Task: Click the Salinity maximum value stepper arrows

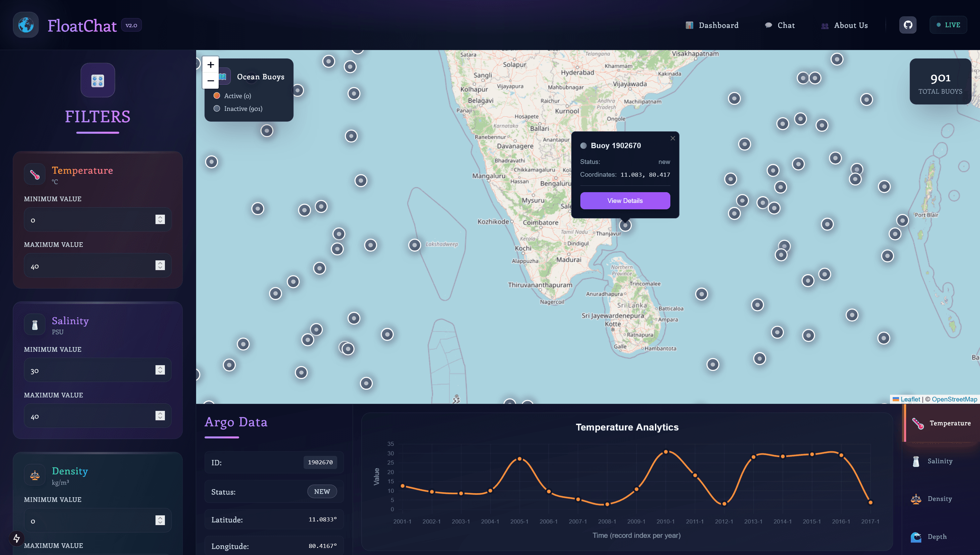Action: pos(160,416)
